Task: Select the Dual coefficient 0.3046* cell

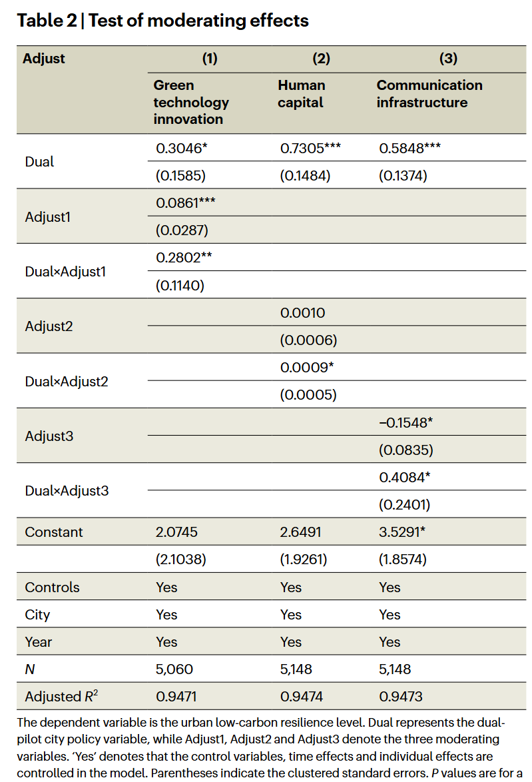Action: (182, 149)
